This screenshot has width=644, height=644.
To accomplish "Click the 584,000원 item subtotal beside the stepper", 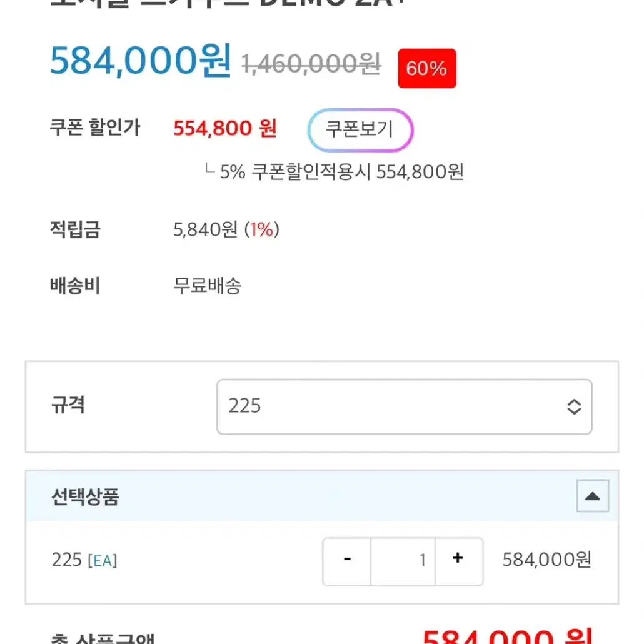I will point(546,560).
